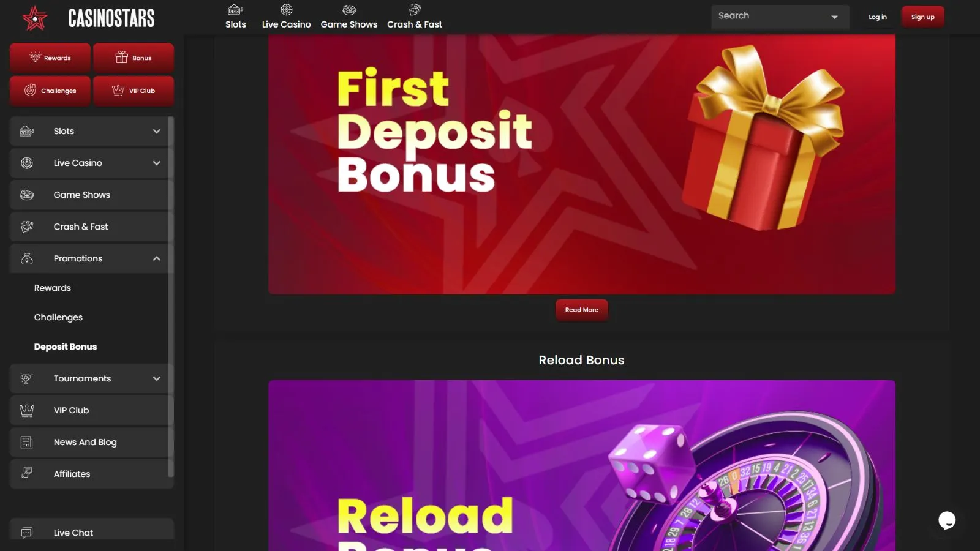Click the sidebar vertical scrollbar
This screenshot has width=980, height=551.
tap(171, 296)
